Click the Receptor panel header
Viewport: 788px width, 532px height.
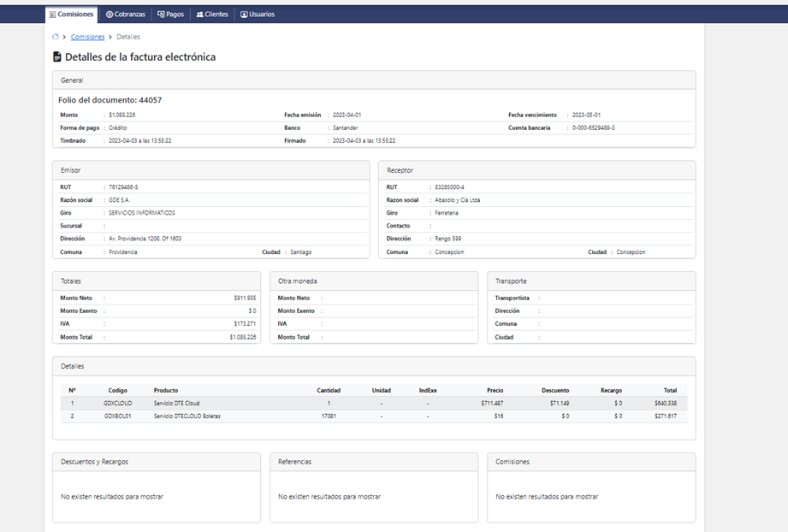tap(400, 170)
